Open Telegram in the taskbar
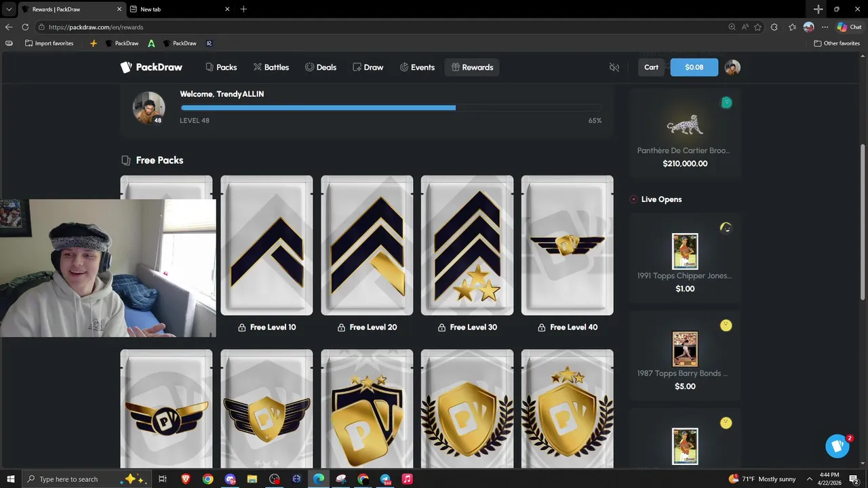The width and height of the screenshot is (868, 488). tap(385, 479)
